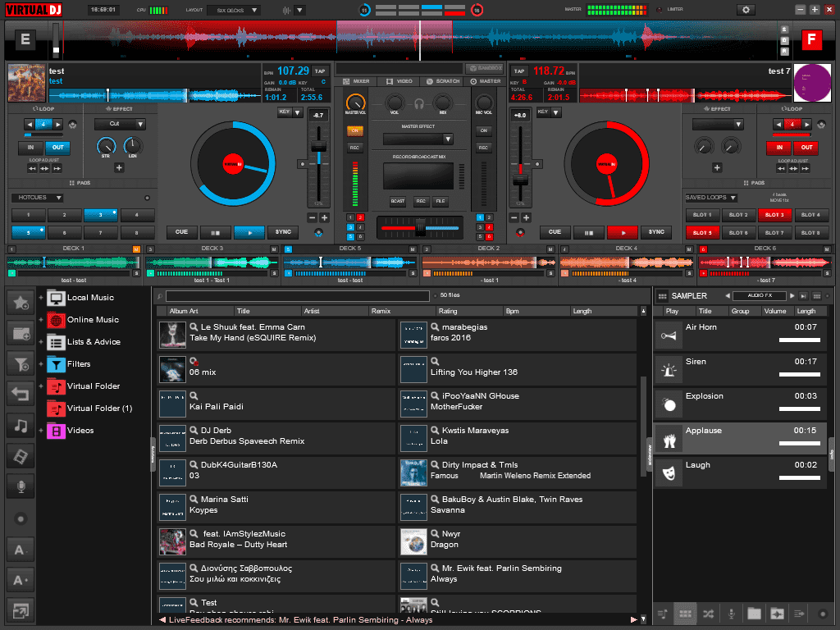This screenshot has width=840, height=630.
Task: Switch to the VIDEO tab
Action: coord(399,81)
